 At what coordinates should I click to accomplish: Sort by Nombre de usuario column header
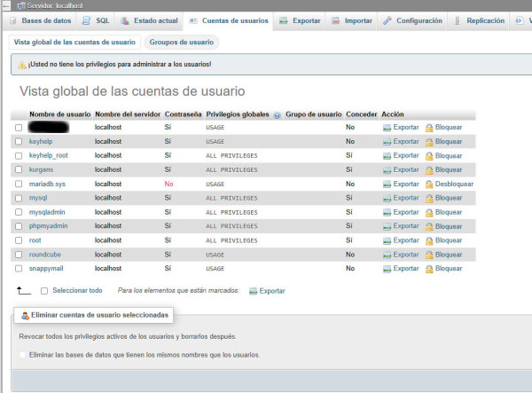coord(59,114)
